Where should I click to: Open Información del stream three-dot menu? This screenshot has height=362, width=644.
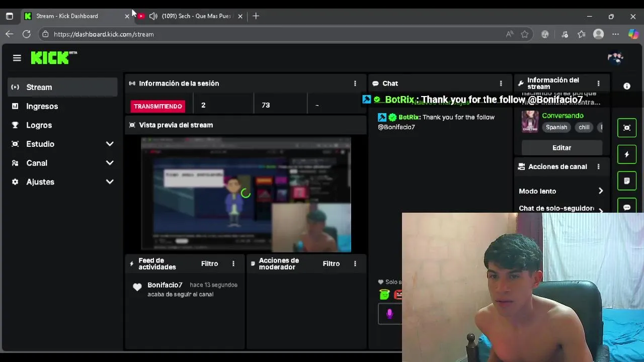point(598,83)
